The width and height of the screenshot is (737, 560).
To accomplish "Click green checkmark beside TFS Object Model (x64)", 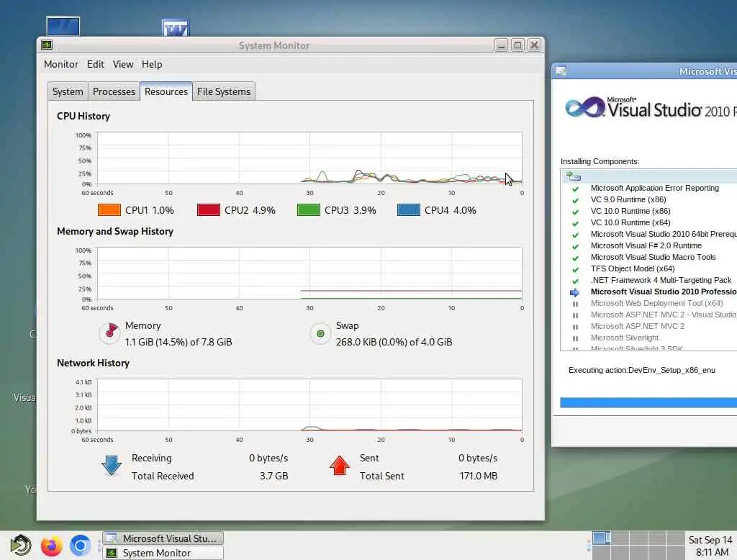I will 575,269.
